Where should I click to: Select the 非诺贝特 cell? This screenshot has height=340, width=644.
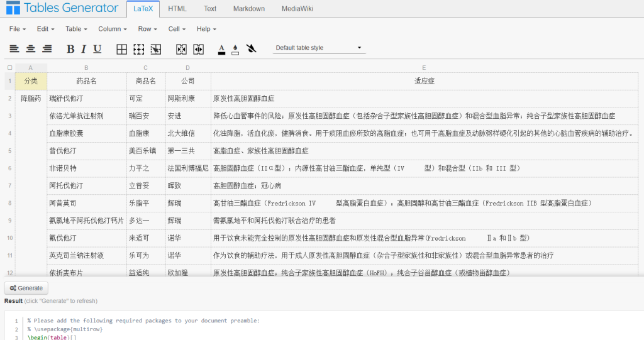click(x=87, y=168)
